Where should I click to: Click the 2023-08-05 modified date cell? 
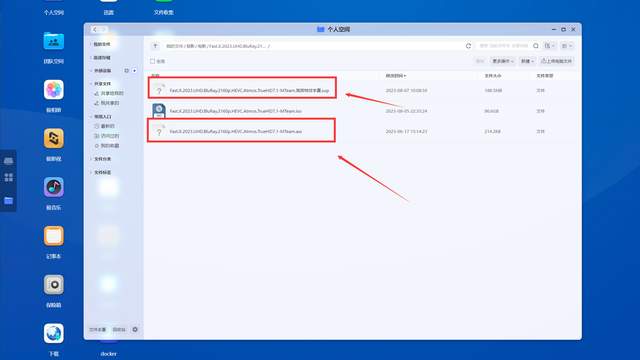pyautogui.click(x=406, y=111)
